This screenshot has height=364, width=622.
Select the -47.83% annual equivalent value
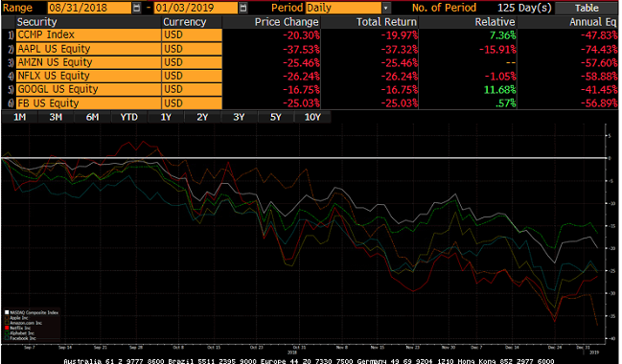(x=599, y=35)
